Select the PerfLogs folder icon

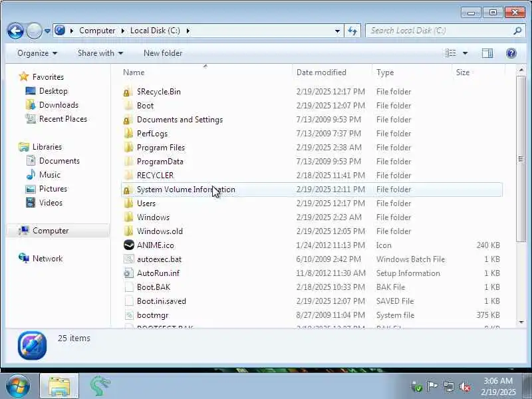pos(128,134)
